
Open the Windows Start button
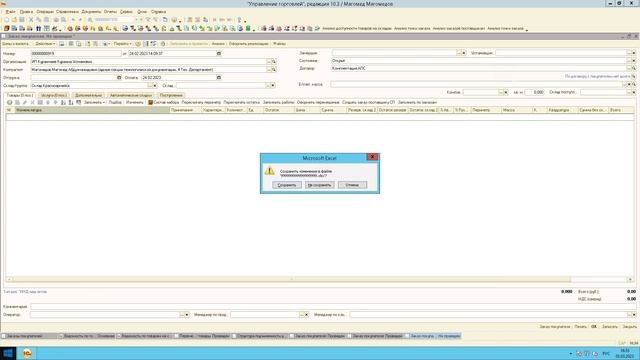[8, 353]
